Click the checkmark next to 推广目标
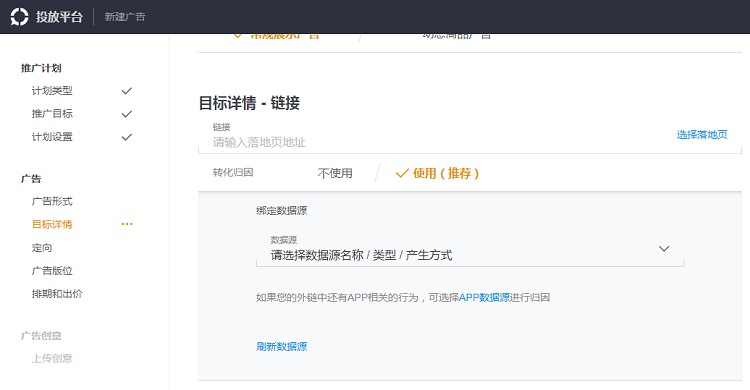The width and height of the screenshot is (750, 390). coord(127,114)
